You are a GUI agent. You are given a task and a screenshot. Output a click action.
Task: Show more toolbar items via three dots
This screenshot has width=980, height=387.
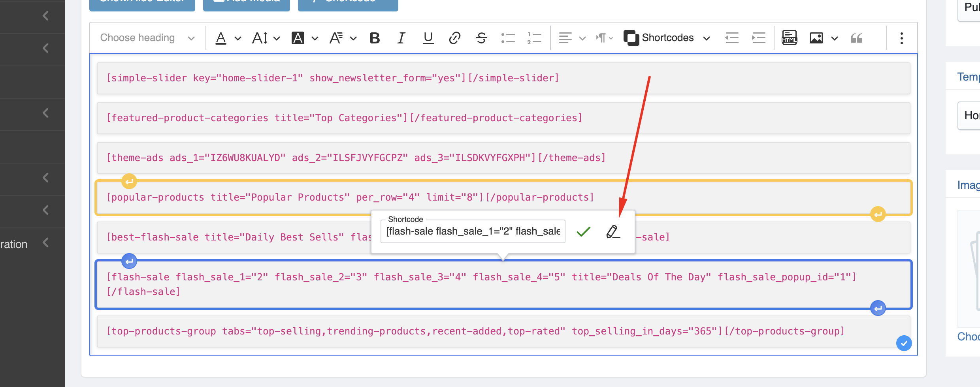(901, 38)
